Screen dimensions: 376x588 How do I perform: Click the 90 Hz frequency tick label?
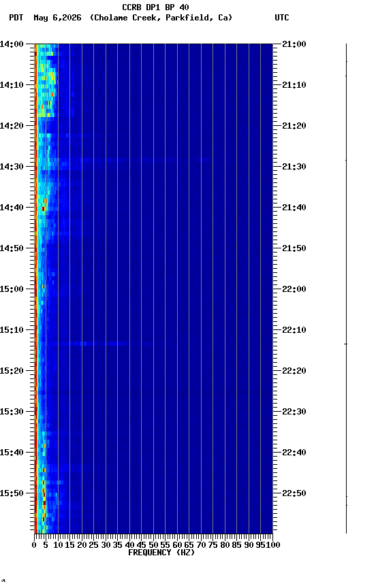(x=249, y=545)
